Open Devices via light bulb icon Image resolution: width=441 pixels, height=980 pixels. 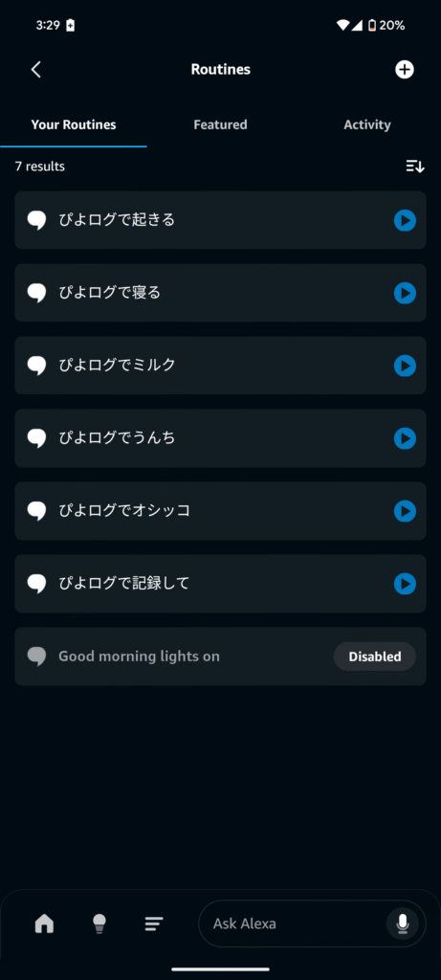(99, 924)
